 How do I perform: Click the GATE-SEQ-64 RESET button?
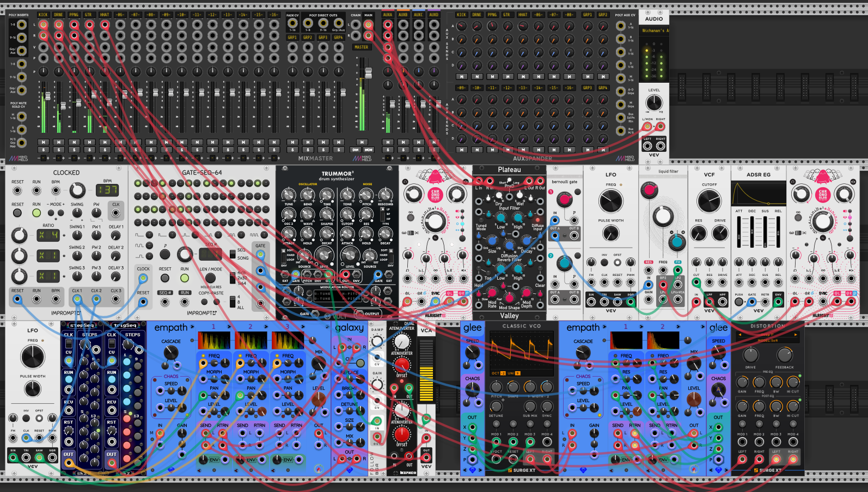165,278
